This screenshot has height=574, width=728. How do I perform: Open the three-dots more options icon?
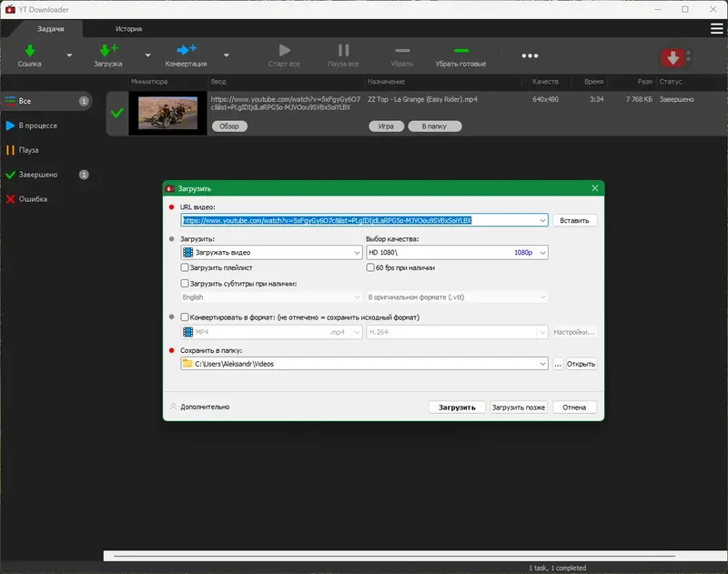click(530, 55)
